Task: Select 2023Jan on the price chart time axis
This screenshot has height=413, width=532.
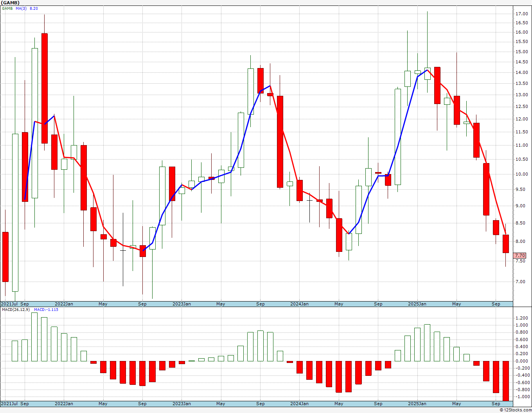Action: pos(182,304)
